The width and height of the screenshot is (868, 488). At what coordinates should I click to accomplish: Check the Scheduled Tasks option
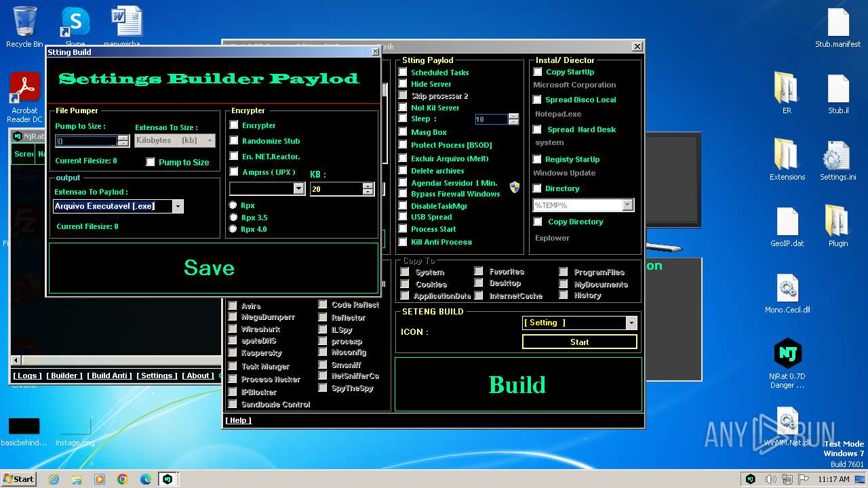point(403,72)
